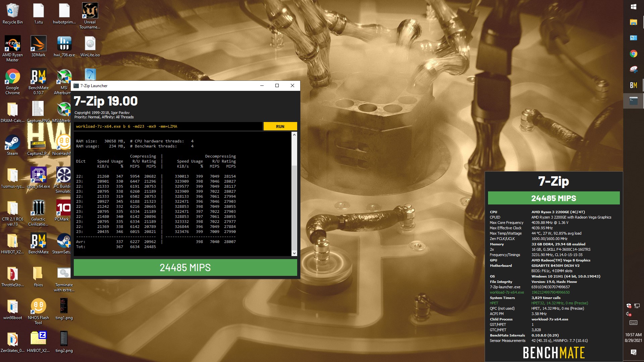Open CTR 2.1 RC6 folder icon
The image size is (644, 362).
point(13,213)
